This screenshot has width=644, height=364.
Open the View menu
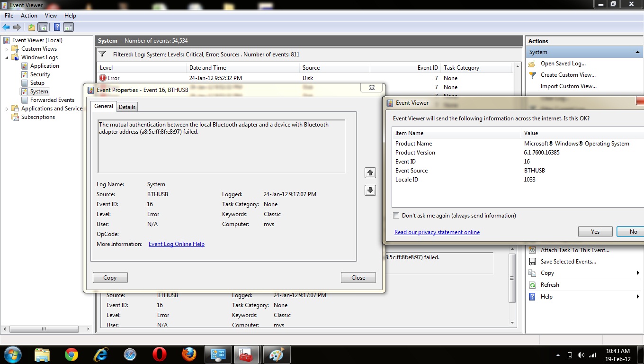coord(51,16)
